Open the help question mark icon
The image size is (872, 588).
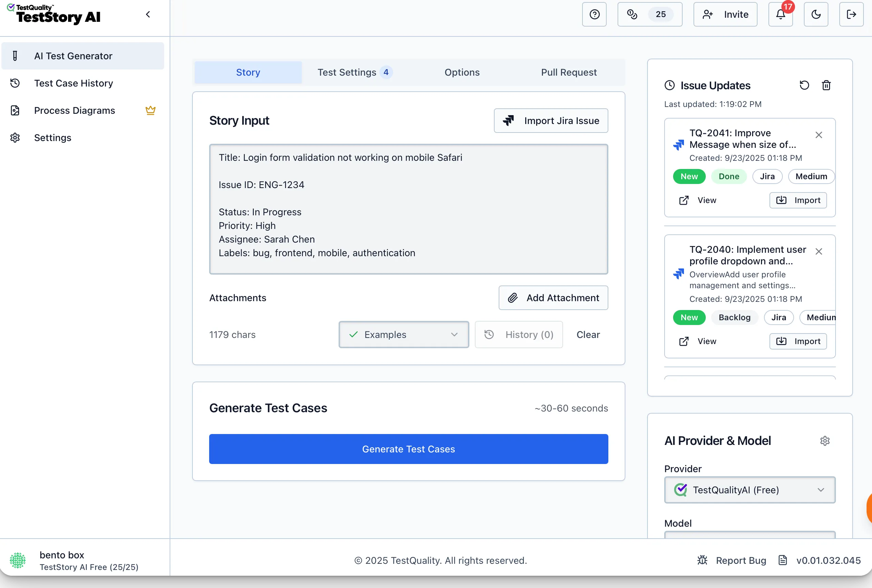pos(594,14)
